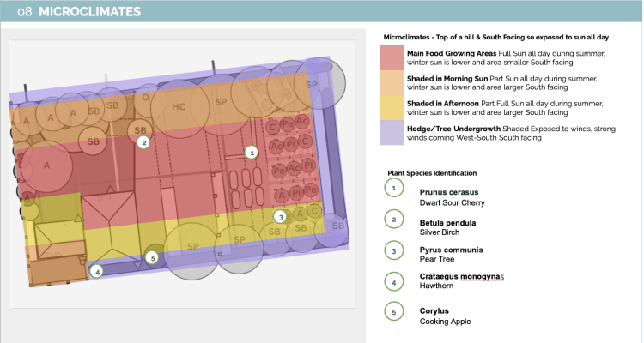This screenshot has width=644, height=343.
Task: Click legend circle 4 beside Crataegus monogyna
Action: [393, 280]
